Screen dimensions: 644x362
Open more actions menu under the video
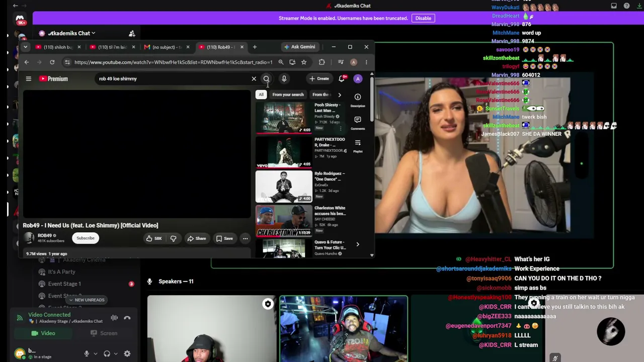pyautogui.click(x=245, y=238)
